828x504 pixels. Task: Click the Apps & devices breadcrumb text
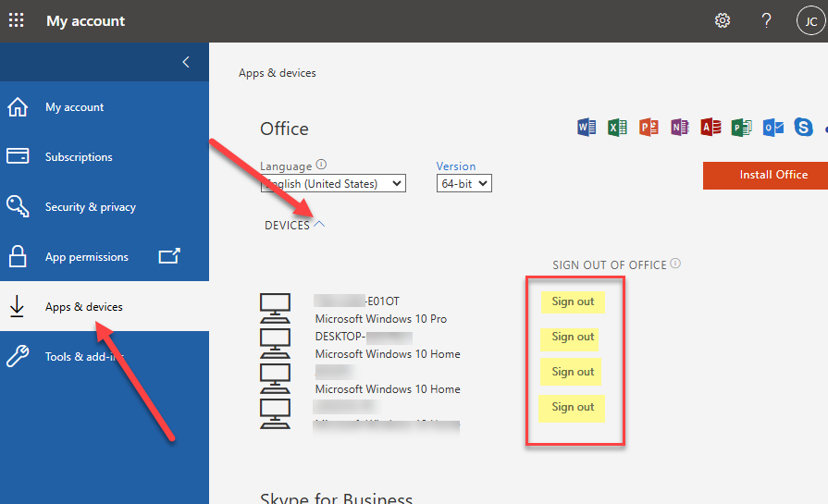click(278, 73)
